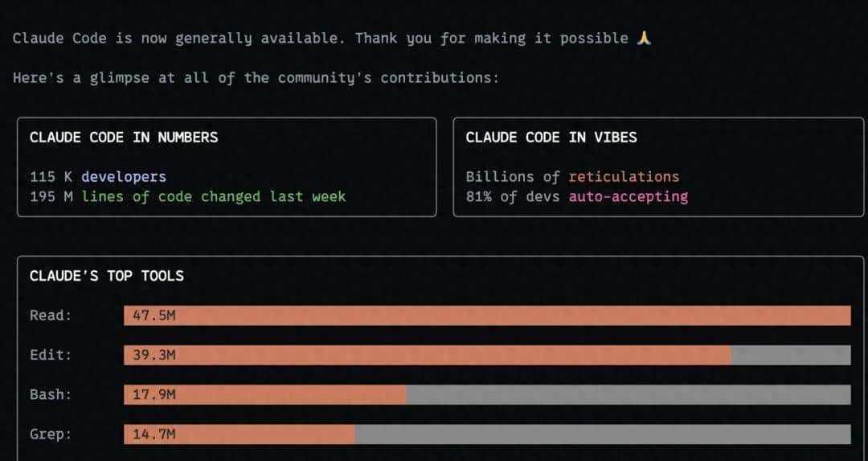The width and height of the screenshot is (868, 461).
Task: Click the pink 'auto-accepting' text
Action: pyautogui.click(x=628, y=196)
